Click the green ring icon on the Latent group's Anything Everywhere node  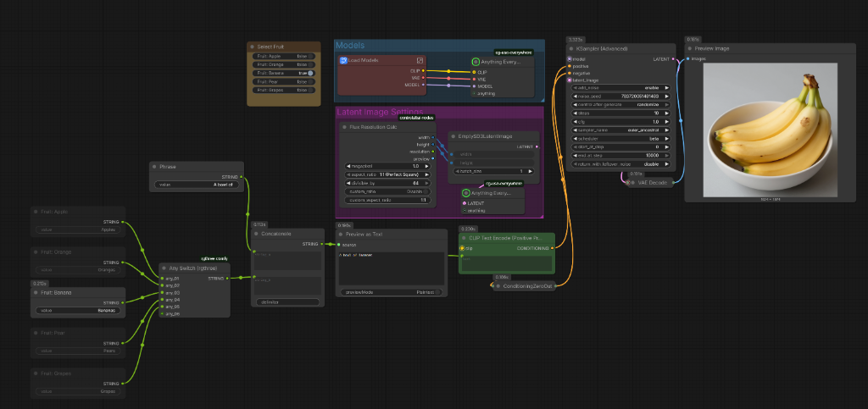pyautogui.click(x=466, y=193)
